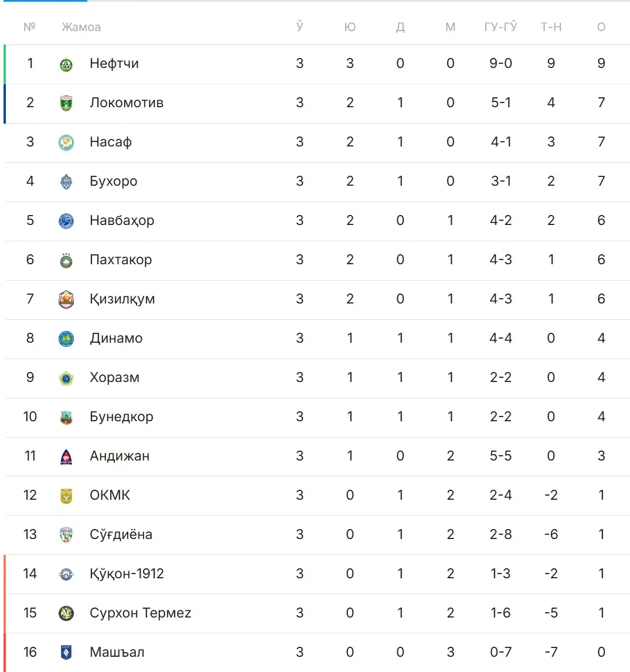Open the Бунедкор team page
This screenshot has width=630, height=672.
point(121,417)
